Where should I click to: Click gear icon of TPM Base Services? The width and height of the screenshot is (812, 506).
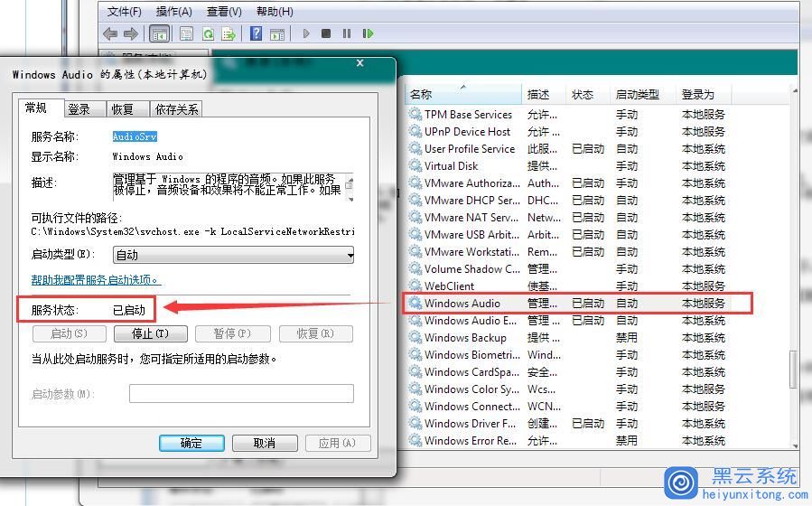(415, 114)
